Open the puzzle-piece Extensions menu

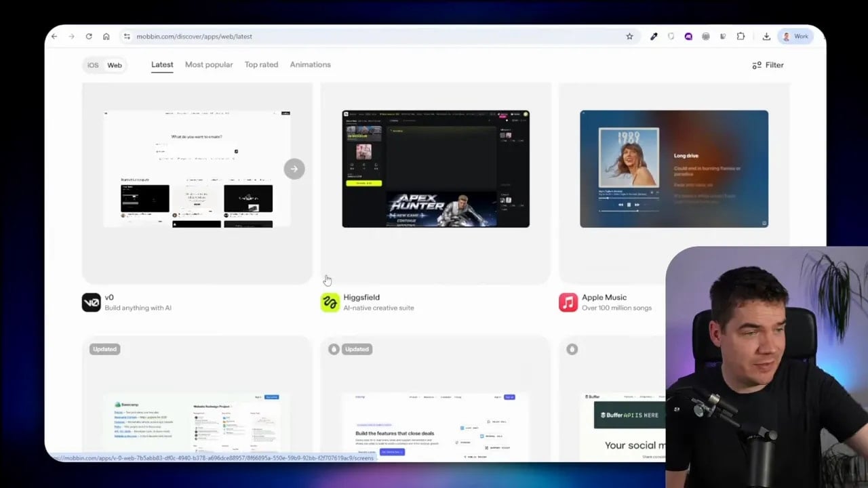point(741,37)
